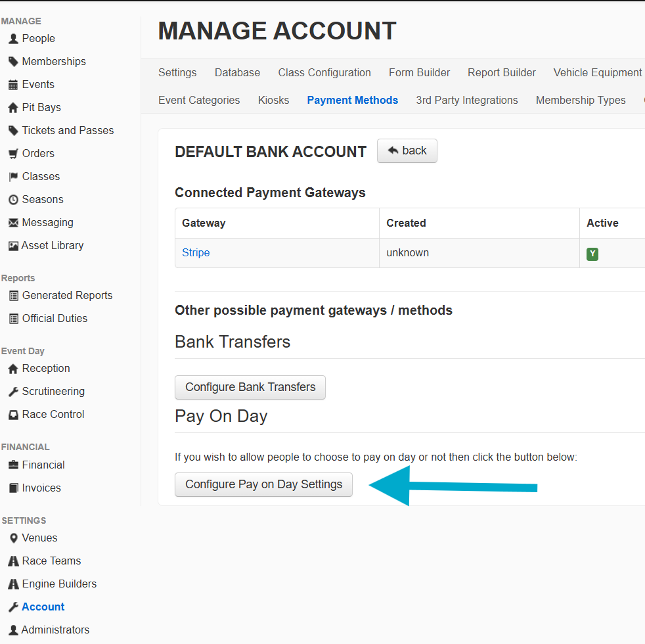This screenshot has height=644, width=645.
Task: Open Race Control in the sidebar
Action: tap(53, 414)
